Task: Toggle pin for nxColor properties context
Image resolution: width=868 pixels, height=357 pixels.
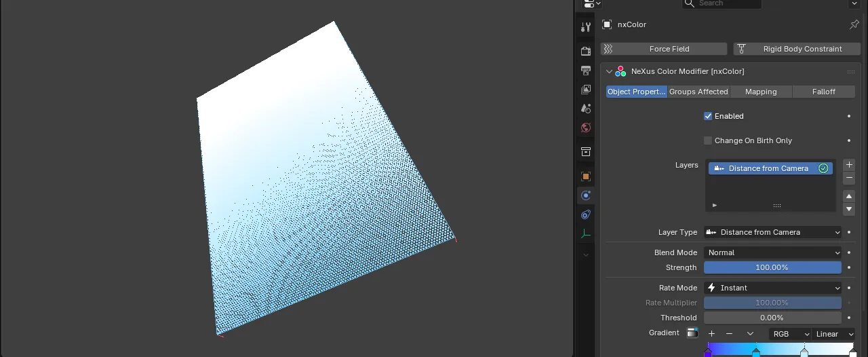Action: (854, 24)
